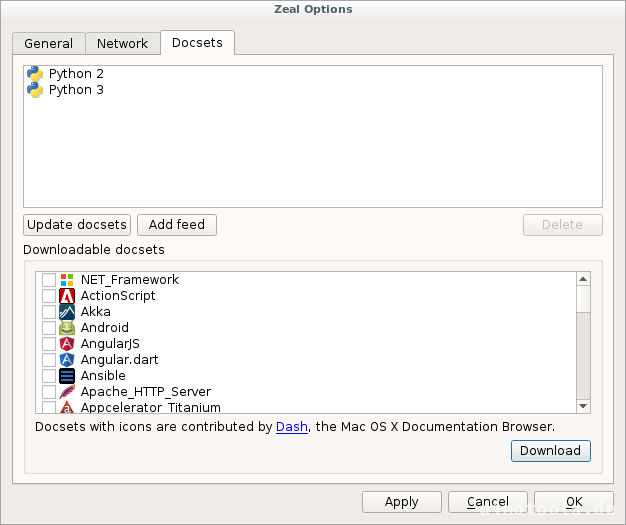Click the NET_Framework list label

coord(130,280)
